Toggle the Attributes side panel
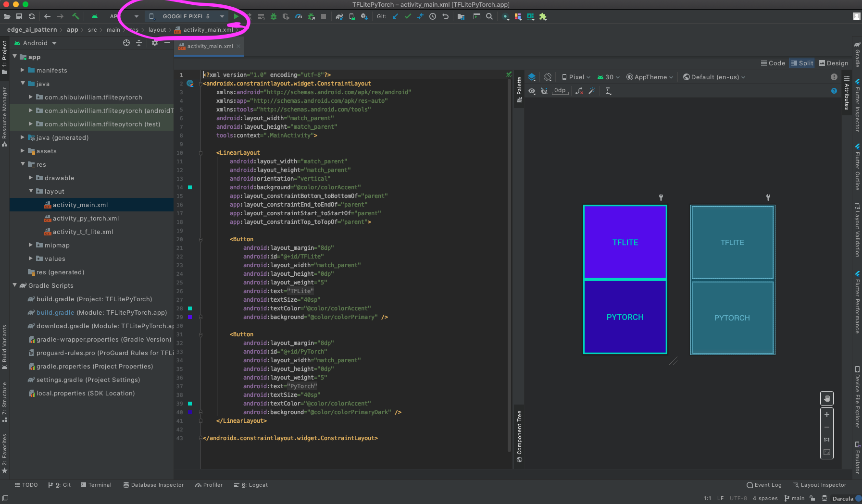The width and height of the screenshot is (862, 504). [x=847, y=93]
